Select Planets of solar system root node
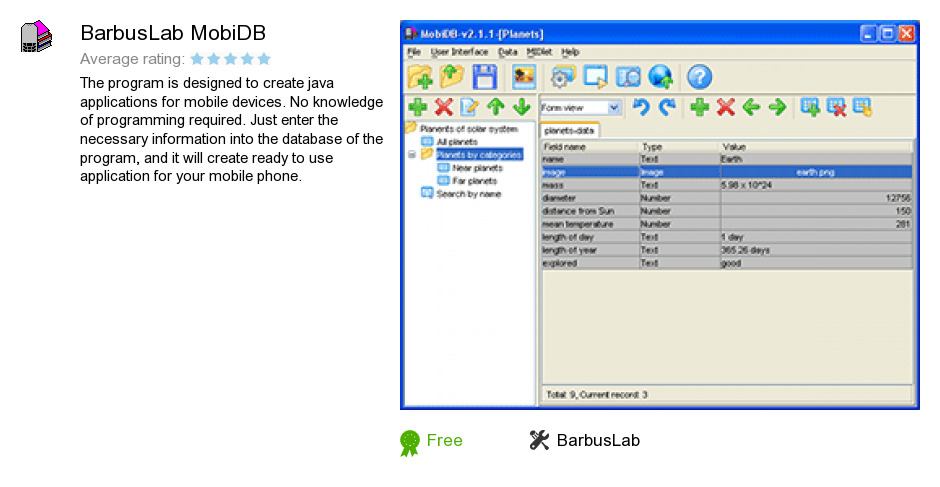The width and height of the screenshot is (940, 487). coord(468,128)
